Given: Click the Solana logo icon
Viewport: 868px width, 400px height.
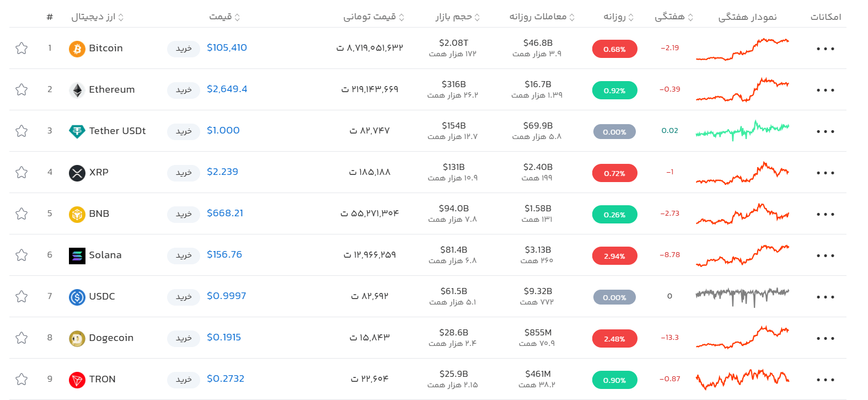Looking at the screenshot, I should click(x=77, y=255).
